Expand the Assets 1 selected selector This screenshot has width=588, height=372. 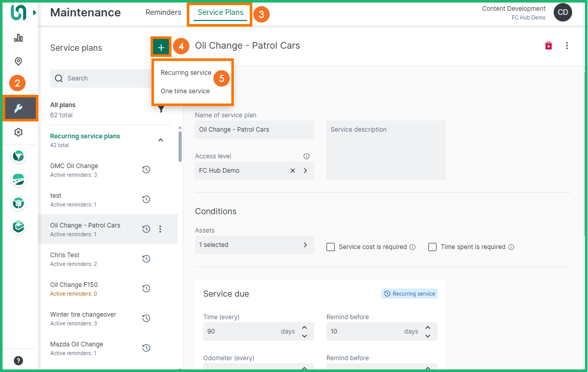[305, 245]
